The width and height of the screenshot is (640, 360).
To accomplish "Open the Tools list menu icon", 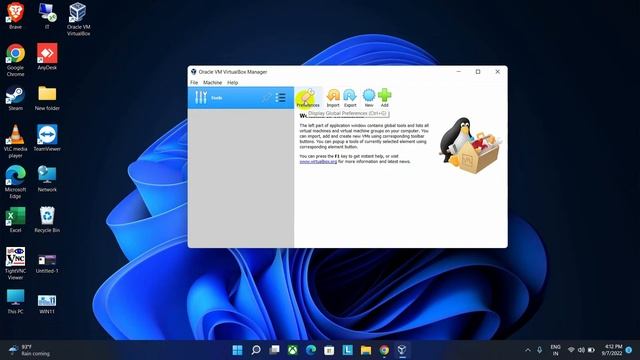I will pos(280,98).
